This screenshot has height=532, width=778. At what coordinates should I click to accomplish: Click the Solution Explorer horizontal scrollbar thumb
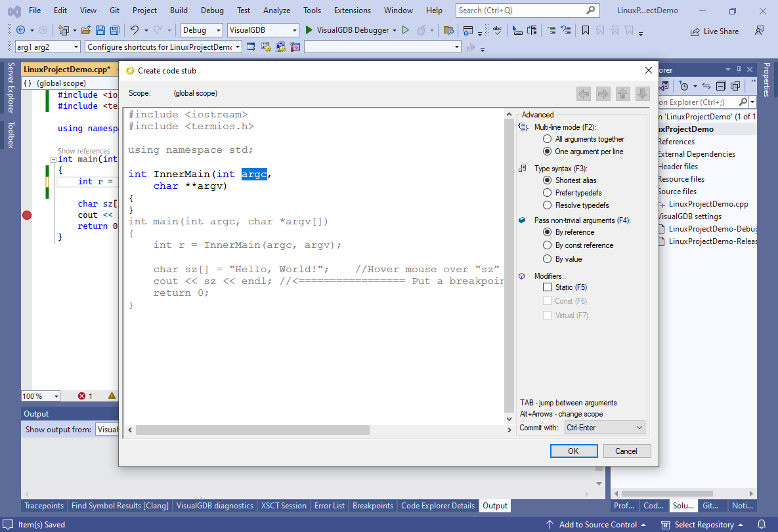point(667,494)
